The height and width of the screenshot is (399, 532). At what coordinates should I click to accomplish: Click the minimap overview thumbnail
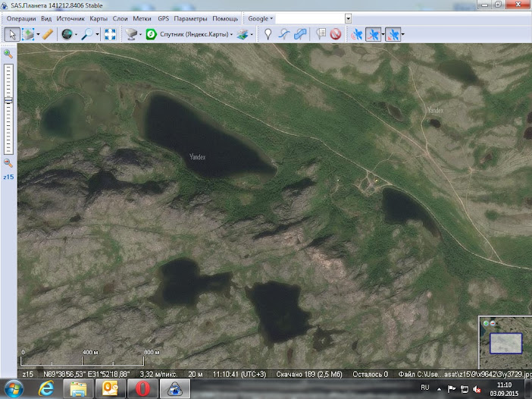[505, 343]
